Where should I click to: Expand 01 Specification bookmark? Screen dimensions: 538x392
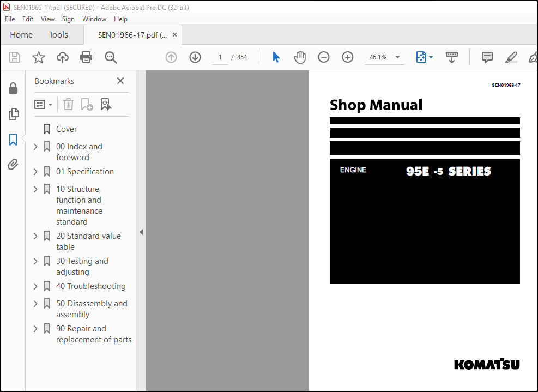tap(35, 172)
